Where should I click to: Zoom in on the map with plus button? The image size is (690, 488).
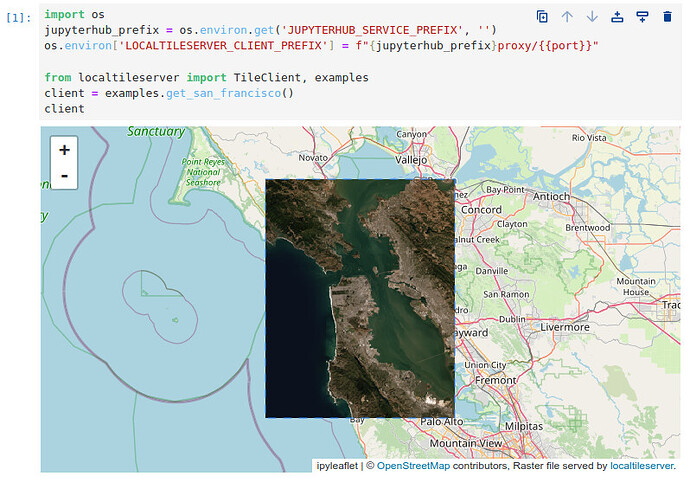click(64, 150)
